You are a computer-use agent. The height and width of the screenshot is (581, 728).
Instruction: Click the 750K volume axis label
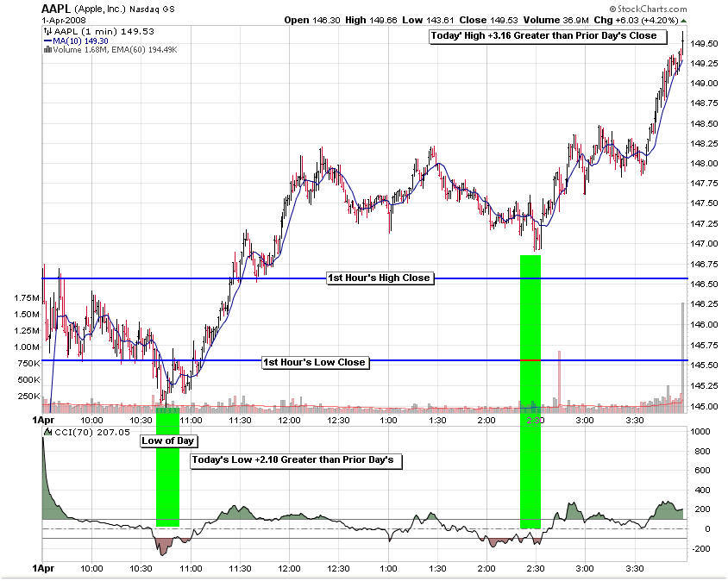[x=28, y=364]
